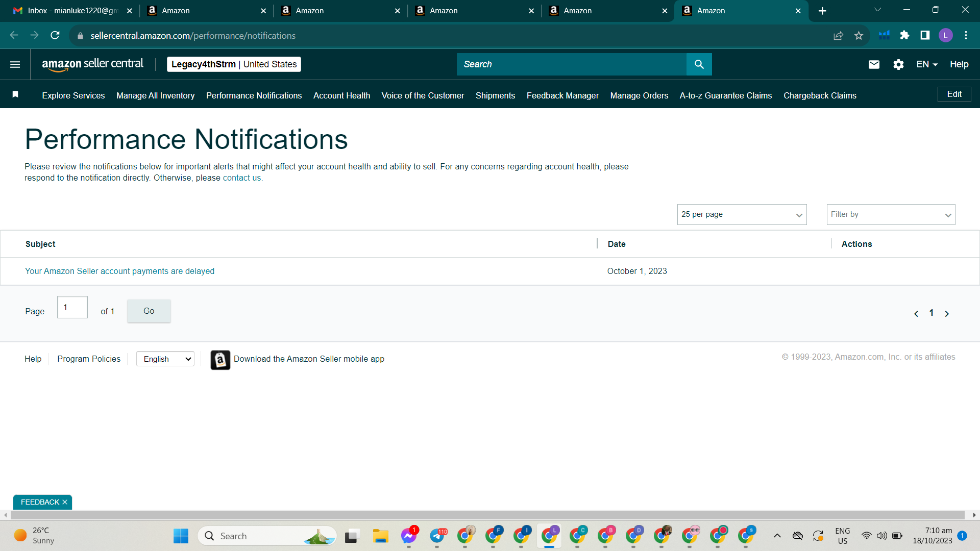980x551 pixels.
Task: Open the English footer language selector
Action: click(165, 359)
